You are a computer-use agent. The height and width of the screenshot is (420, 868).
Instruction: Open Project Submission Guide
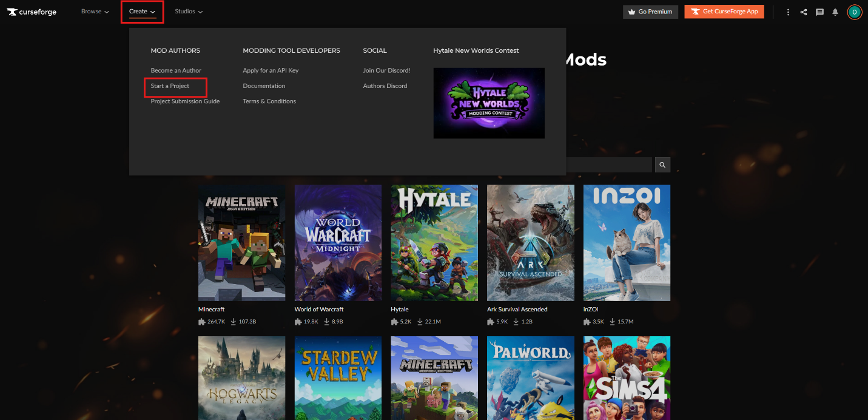[185, 101]
